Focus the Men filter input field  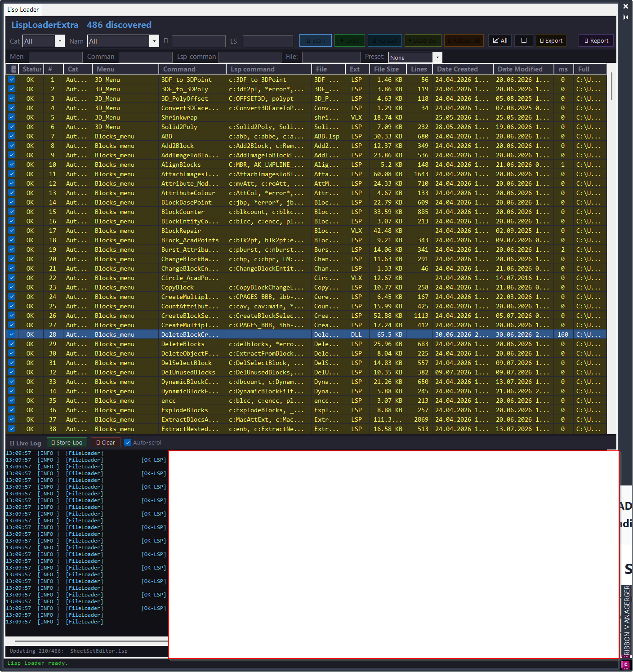55,57
